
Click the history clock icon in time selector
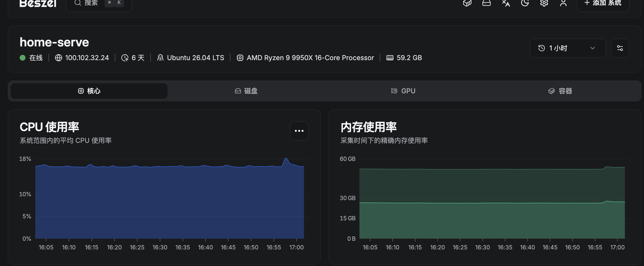point(541,48)
